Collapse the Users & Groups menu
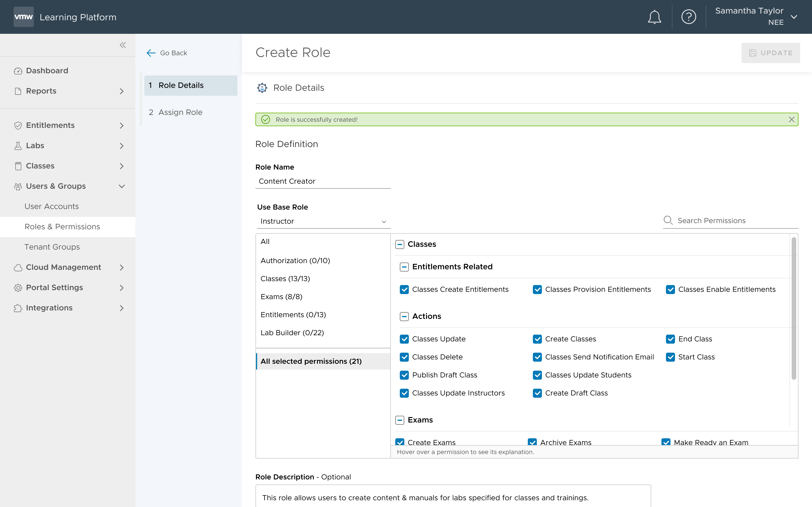Screen dimensions: 812x507 122,186
